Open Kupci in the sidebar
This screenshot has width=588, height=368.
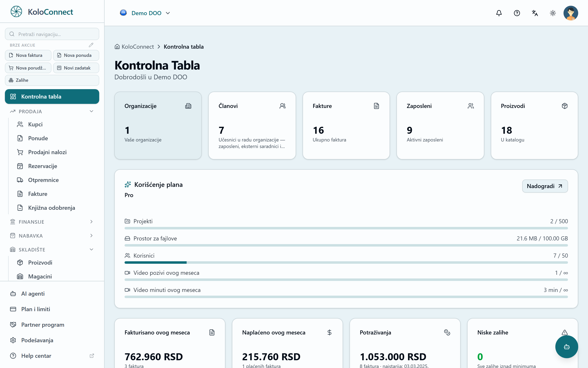(55, 124)
